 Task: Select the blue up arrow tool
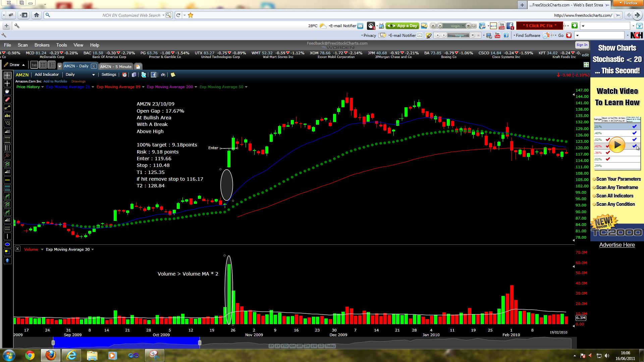coord(7,260)
